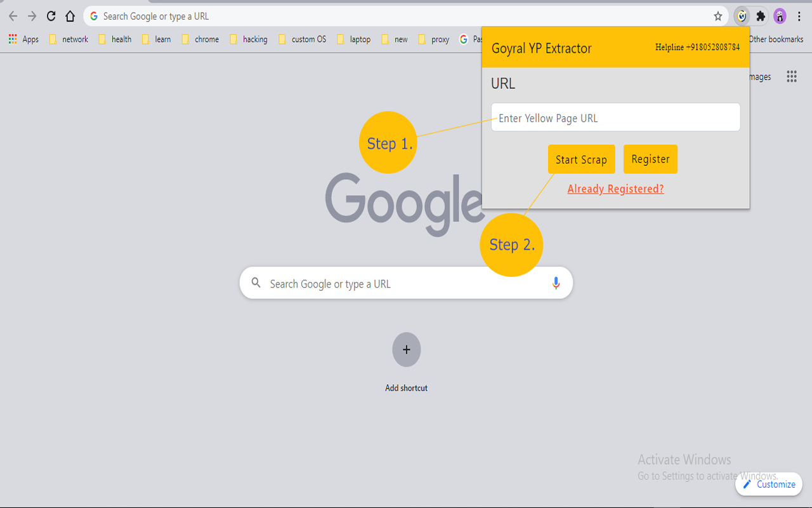Click the Enter Yellow Page URL field
812x508 pixels.
tap(615, 117)
